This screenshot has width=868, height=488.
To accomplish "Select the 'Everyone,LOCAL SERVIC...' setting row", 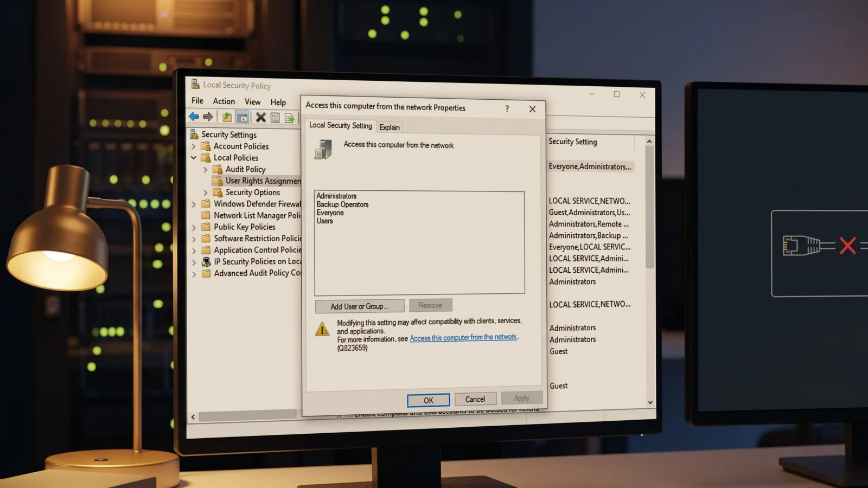I will 590,247.
